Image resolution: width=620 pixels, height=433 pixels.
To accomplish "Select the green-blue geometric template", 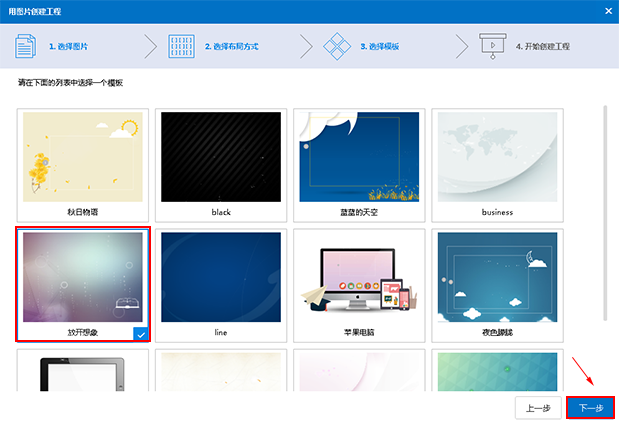I will tap(497, 372).
